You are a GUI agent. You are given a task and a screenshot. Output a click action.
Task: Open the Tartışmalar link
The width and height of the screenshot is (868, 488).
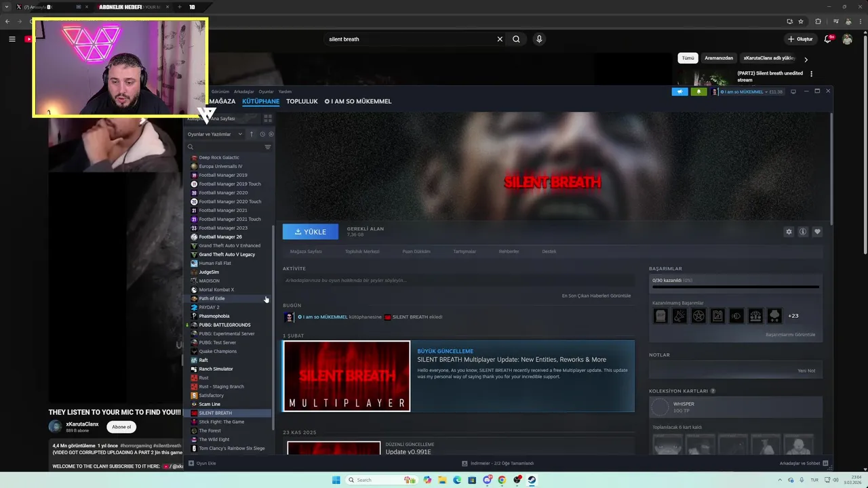[x=465, y=251]
